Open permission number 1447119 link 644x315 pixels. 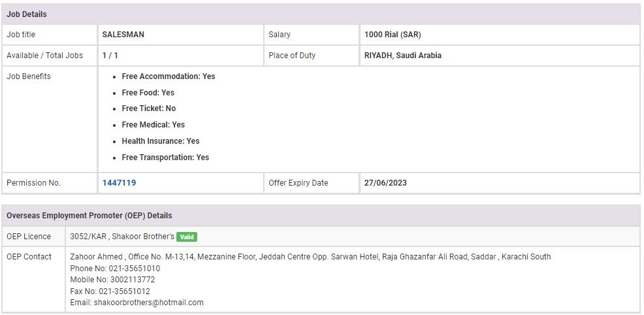tap(119, 183)
